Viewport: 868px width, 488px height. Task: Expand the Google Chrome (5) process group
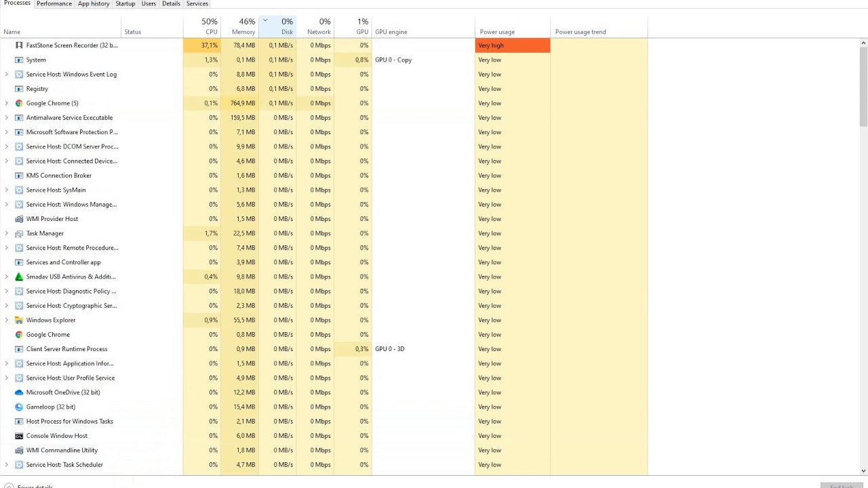coord(7,103)
